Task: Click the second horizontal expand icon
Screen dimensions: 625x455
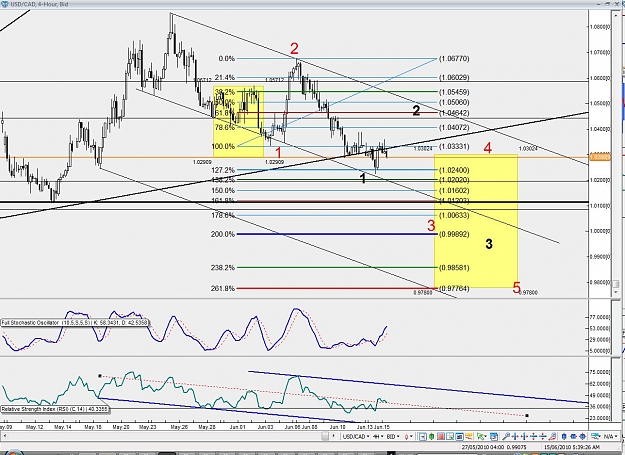Action: point(525,437)
